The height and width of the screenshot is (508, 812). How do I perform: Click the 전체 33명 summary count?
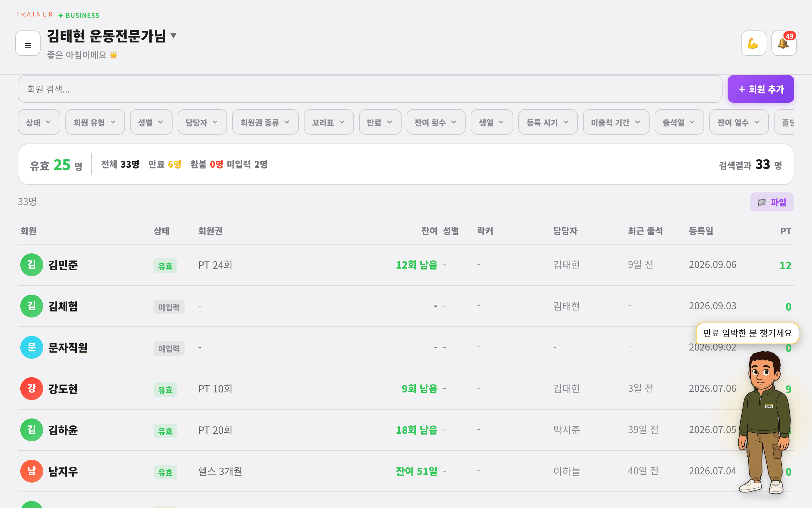click(120, 164)
